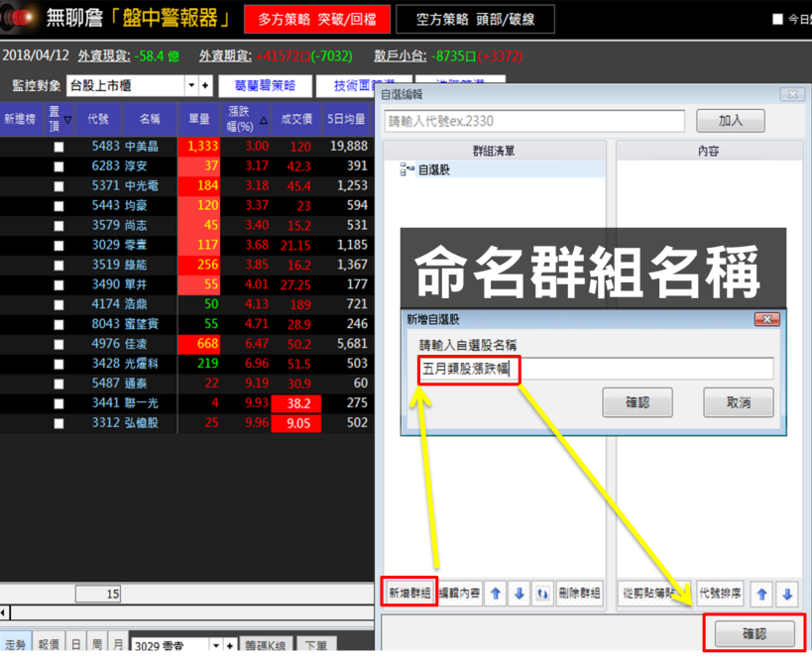Click the swap-order icon beside 刪除群組
This screenshot has height=656, width=812.
click(x=542, y=594)
